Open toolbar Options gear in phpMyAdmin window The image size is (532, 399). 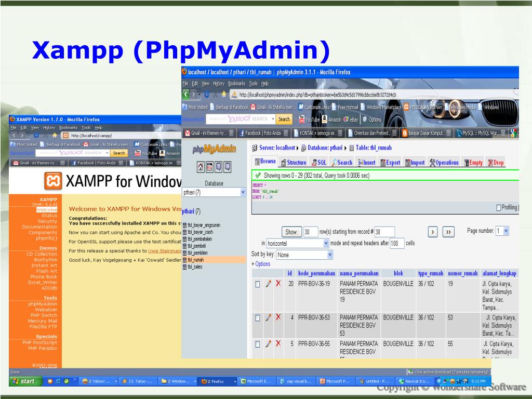[x=372, y=119]
